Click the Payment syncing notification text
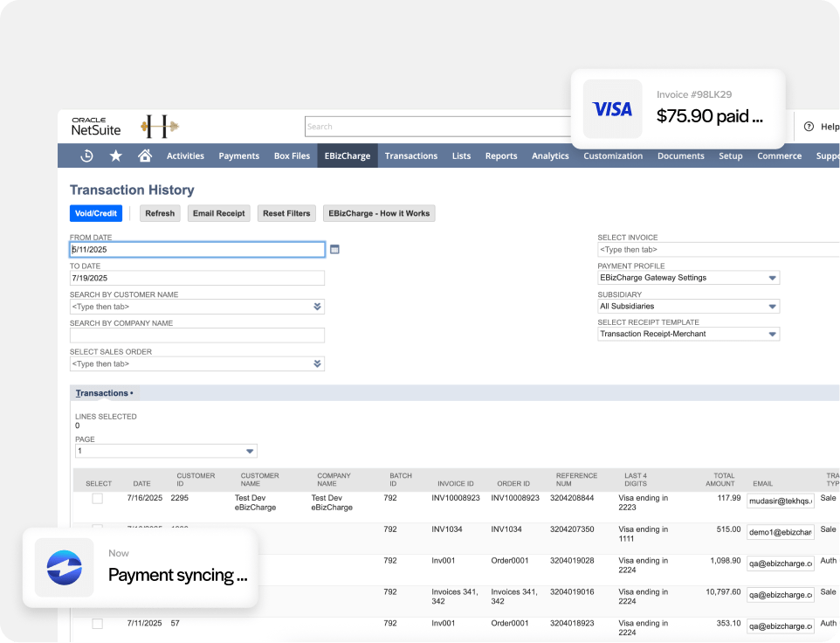This screenshot has height=643, width=840. (x=178, y=575)
